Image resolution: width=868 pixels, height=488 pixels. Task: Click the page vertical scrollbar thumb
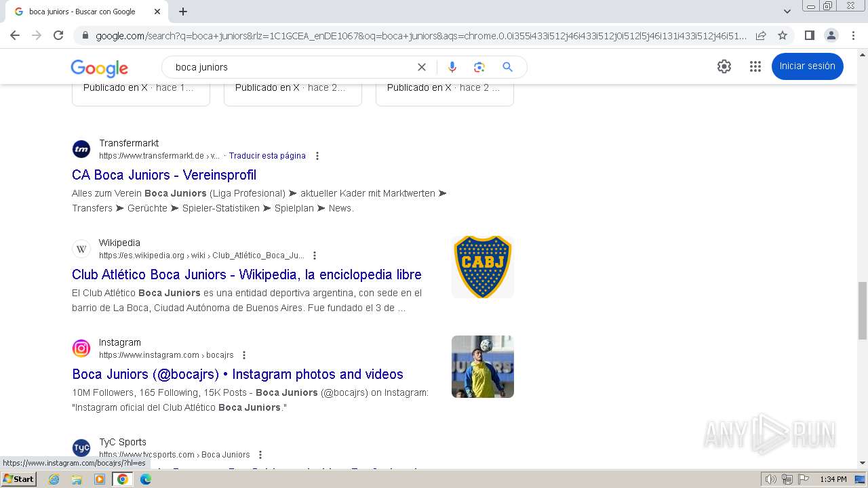coord(863,310)
